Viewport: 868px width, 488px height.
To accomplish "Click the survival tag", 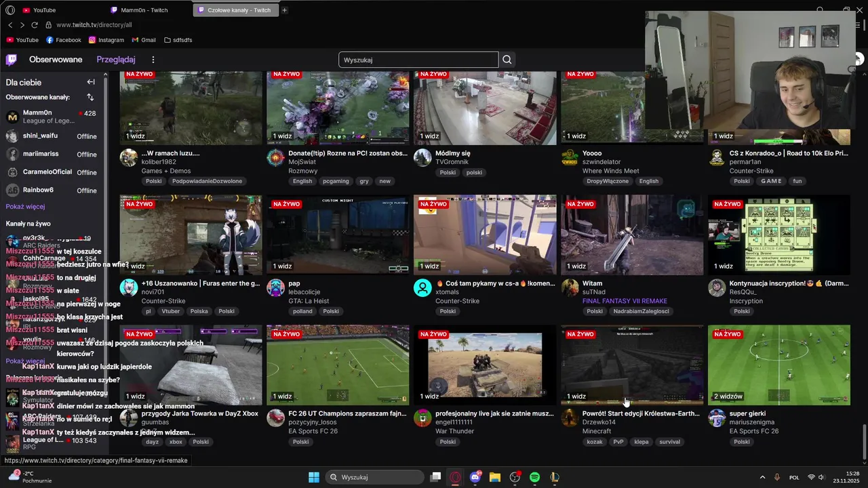I will (669, 441).
